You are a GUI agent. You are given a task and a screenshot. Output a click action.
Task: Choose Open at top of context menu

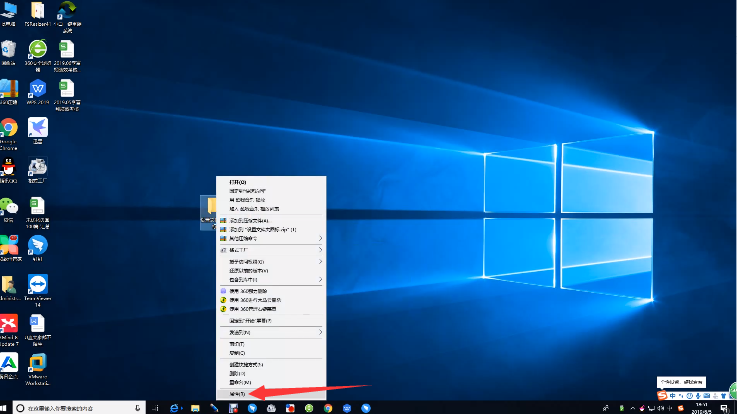[238, 182]
